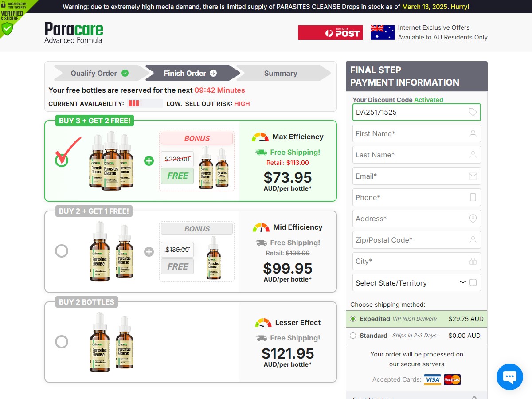This screenshot has height=399, width=532.
Task: Click the green FREE bonus button
Action: (x=177, y=176)
